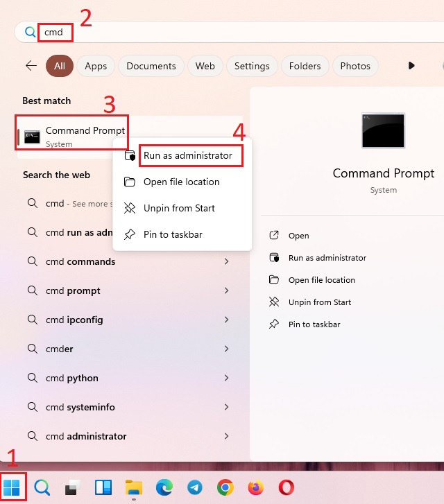The image size is (444, 504).
Task: Switch to the Web filter tab
Action: click(205, 66)
